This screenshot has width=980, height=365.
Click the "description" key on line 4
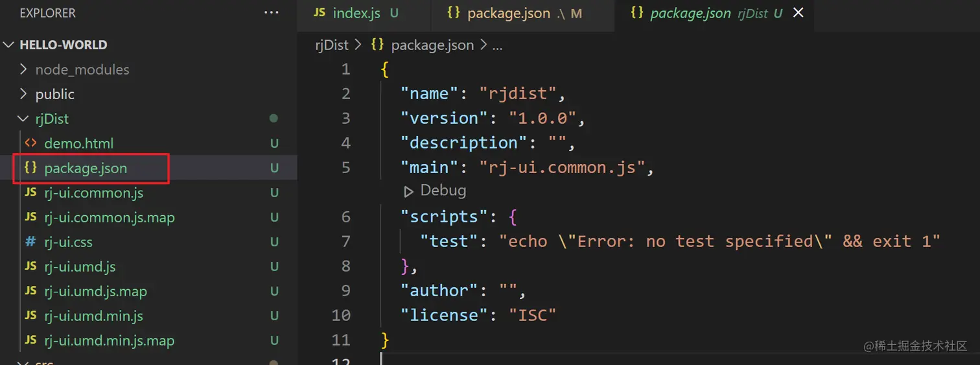(464, 143)
